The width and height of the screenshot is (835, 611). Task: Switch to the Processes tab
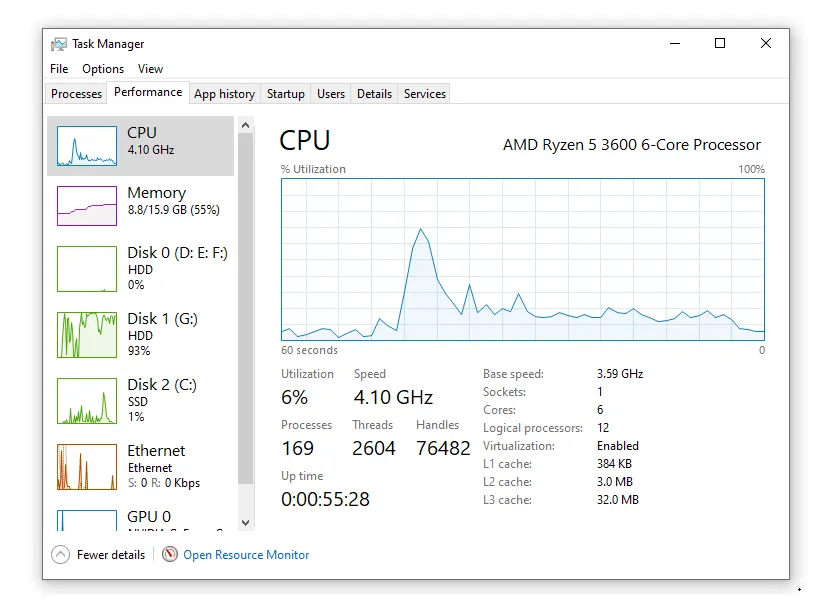coord(77,94)
